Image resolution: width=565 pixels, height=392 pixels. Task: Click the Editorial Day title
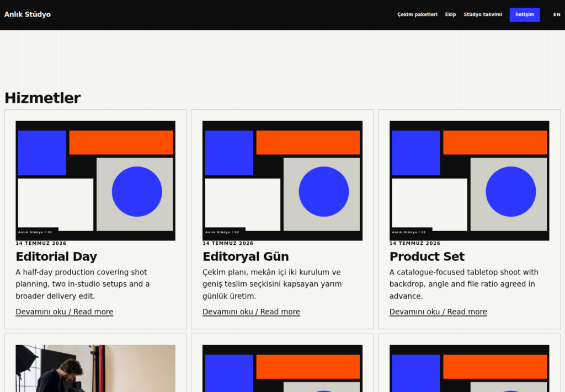tap(56, 256)
